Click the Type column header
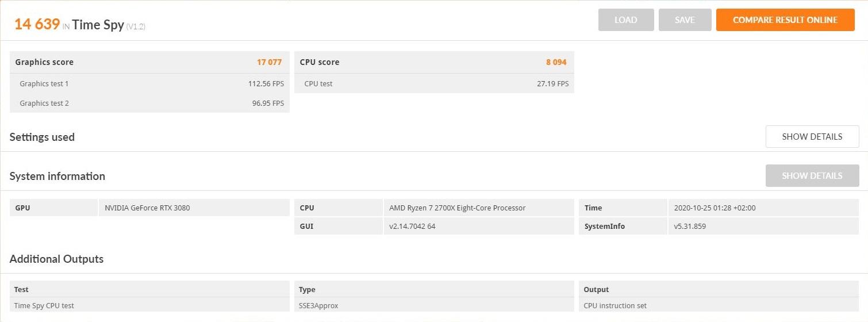Screen dimensions: 868x322 [x=308, y=290]
